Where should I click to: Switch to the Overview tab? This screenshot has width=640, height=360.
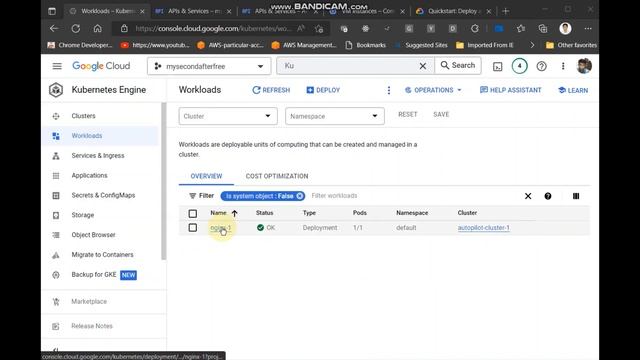click(206, 176)
